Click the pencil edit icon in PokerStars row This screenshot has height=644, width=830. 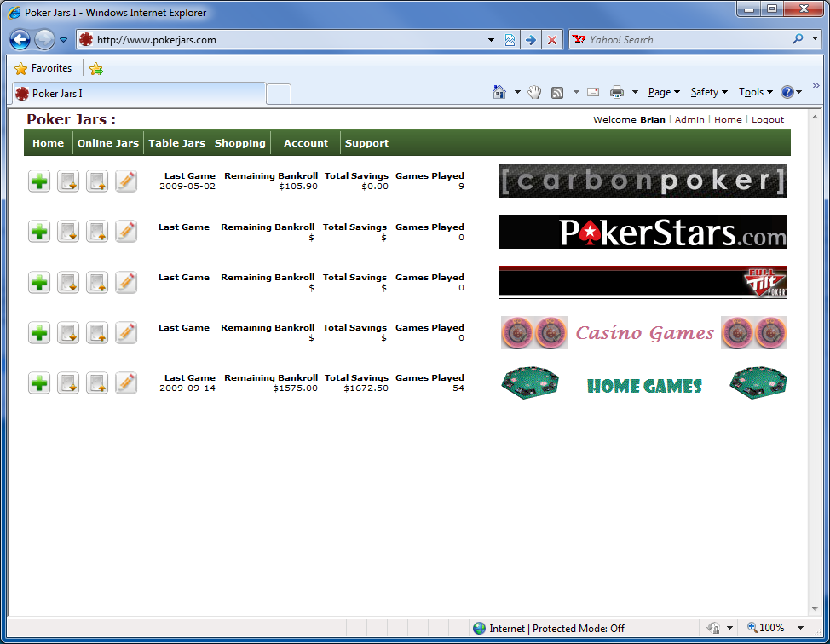[126, 232]
